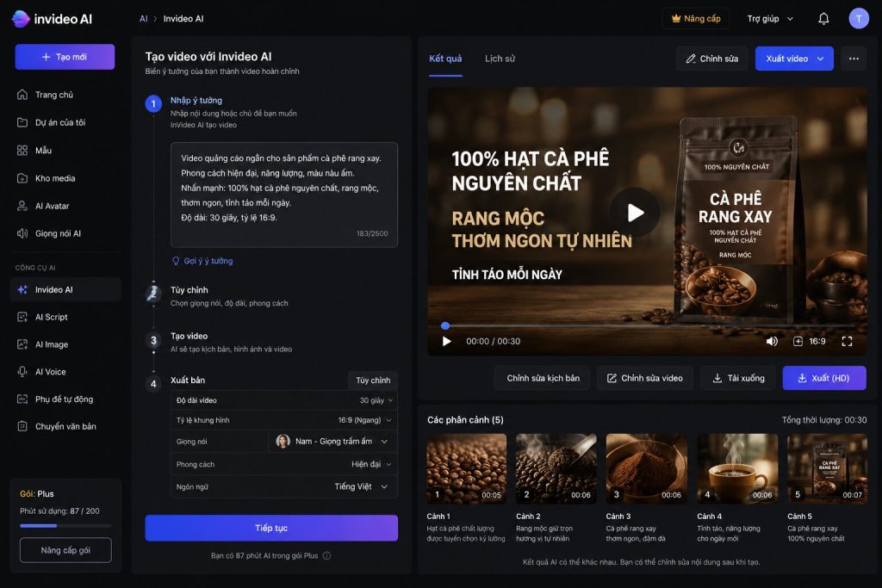
Task: Click the info icon beside AI minutes note
Action: [326, 555]
